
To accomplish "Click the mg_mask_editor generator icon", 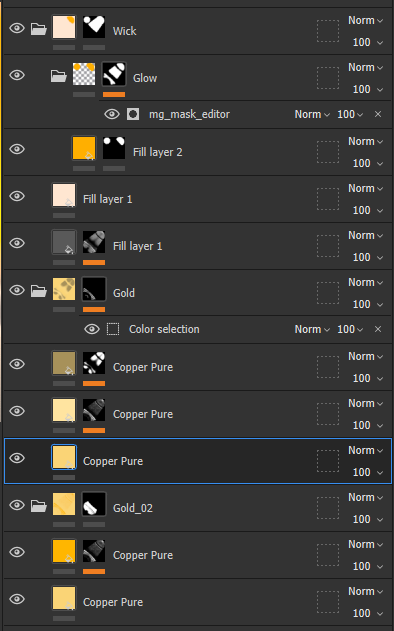I will 133,114.
